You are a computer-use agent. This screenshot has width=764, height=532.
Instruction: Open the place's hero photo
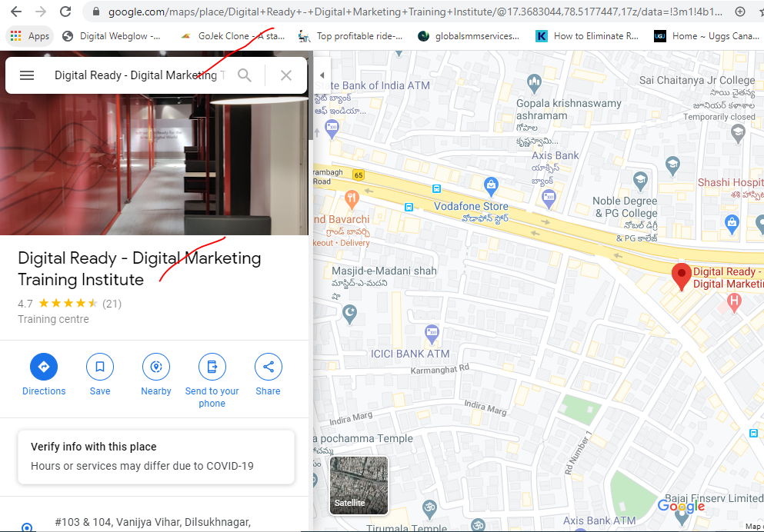[155, 165]
